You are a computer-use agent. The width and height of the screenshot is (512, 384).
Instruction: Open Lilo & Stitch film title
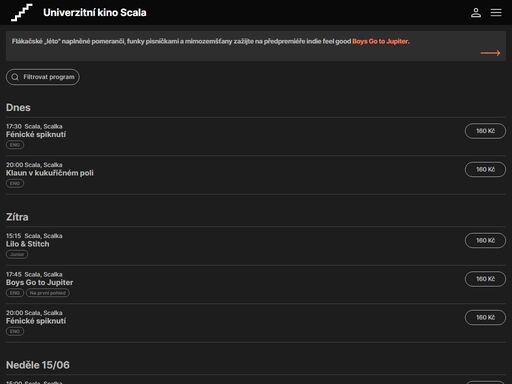(28, 244)
